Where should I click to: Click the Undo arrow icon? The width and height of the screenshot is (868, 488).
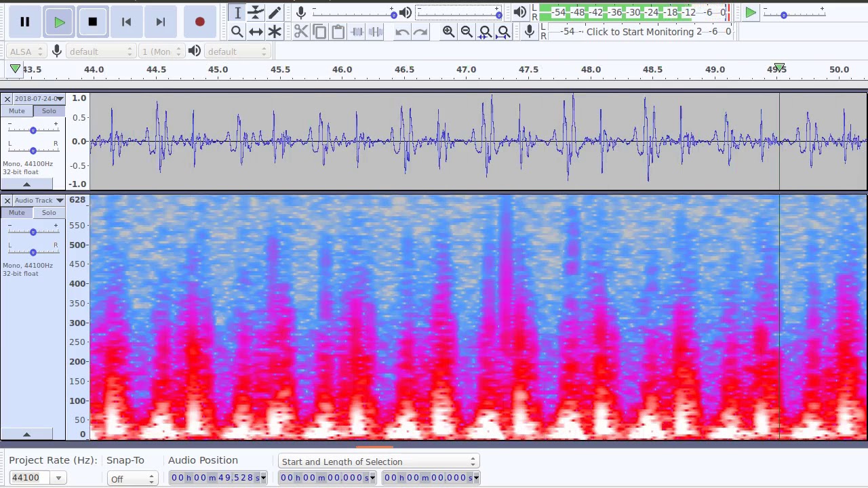click(x=402, y=31)
